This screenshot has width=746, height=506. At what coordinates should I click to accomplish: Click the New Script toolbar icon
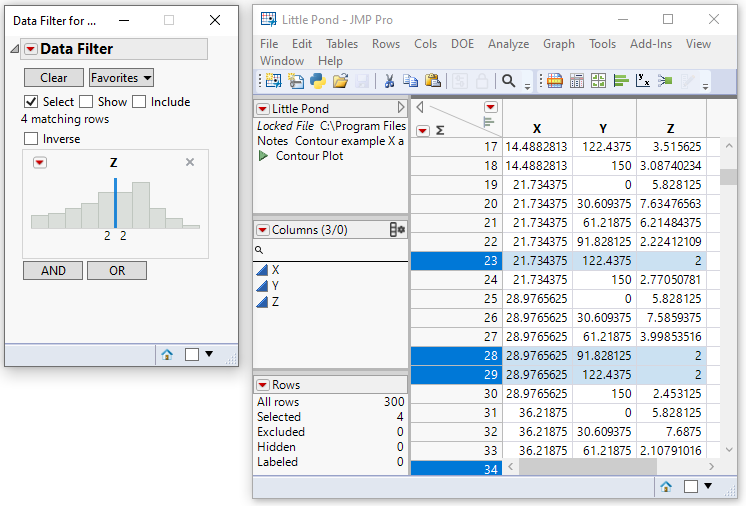coord(295,81)
